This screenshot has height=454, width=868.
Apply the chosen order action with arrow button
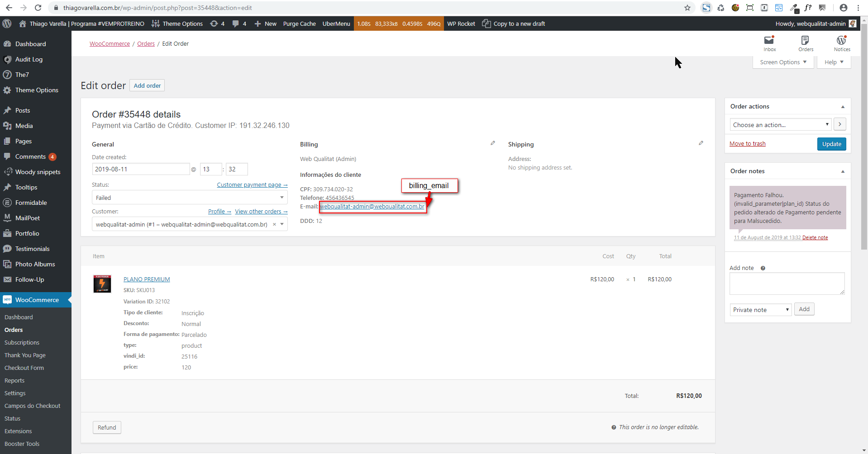840,124
